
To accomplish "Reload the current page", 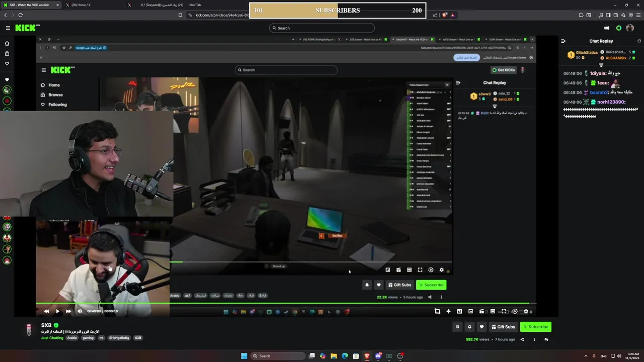I will click(20, 15).
